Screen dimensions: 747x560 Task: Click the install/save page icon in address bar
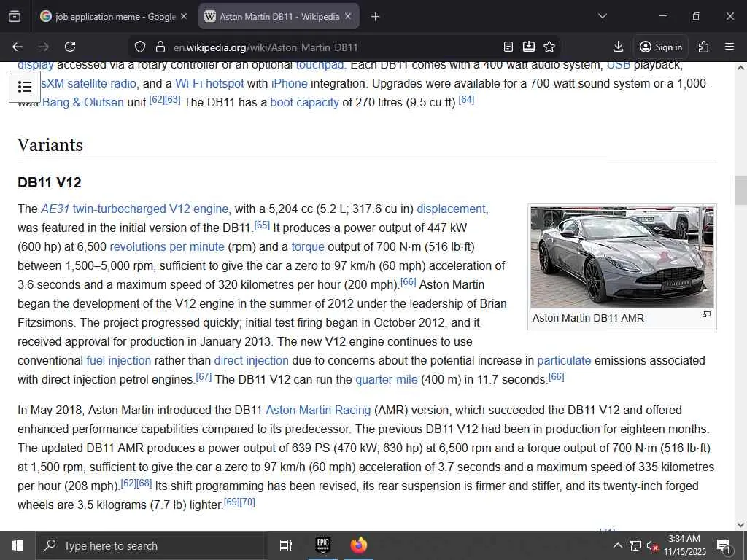[x=529, y=47]
